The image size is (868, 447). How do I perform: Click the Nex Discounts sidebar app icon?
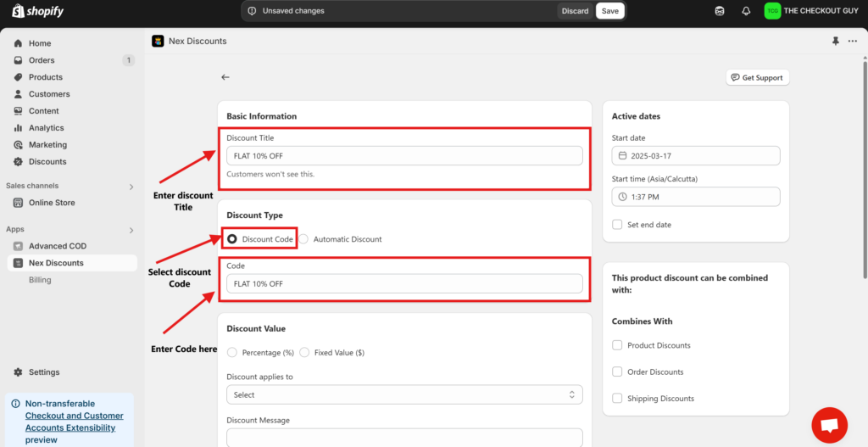[19, 263]
